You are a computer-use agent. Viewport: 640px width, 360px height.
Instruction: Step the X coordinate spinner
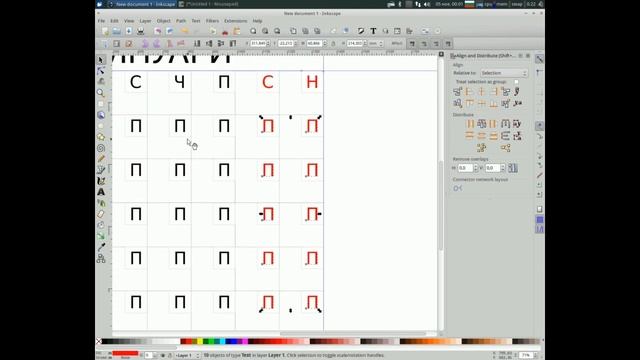click(x=268, y=43)
